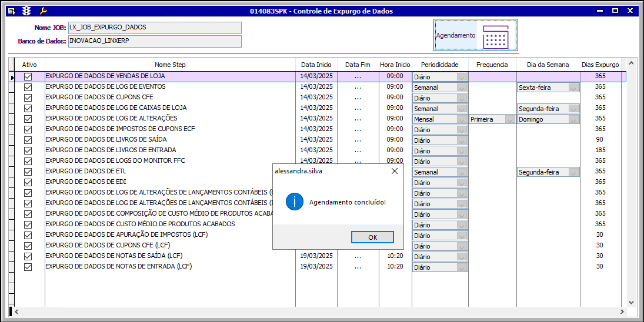Maximize the Controle de Expurgo window

(615, 11)
